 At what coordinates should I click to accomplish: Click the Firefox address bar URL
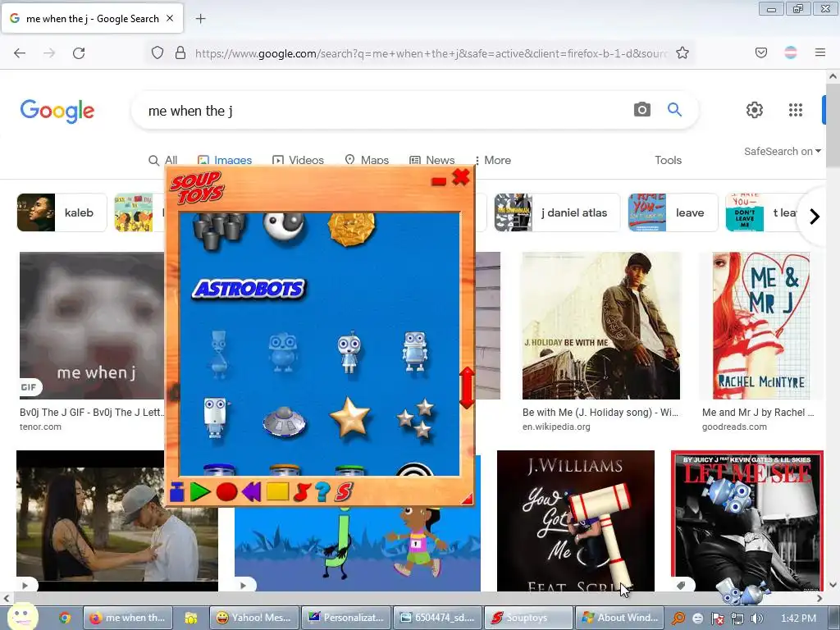(x=431, y=53)
